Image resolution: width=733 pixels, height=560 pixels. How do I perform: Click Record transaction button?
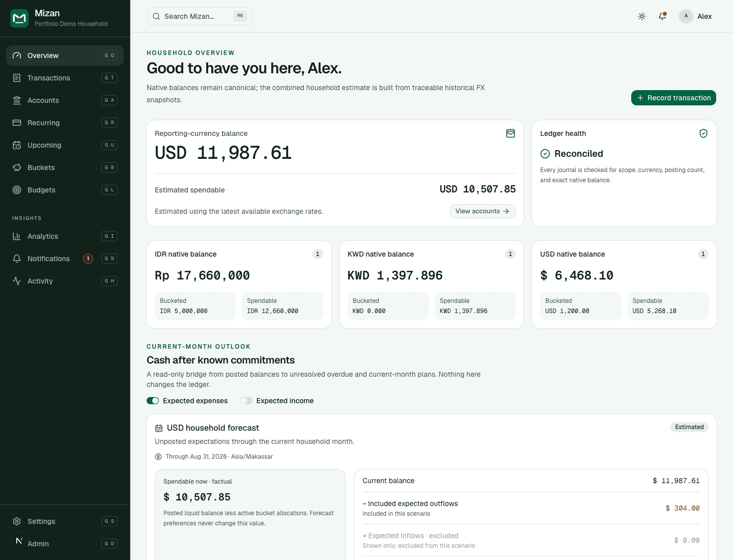pyautogui.click(x=673, y=98)
